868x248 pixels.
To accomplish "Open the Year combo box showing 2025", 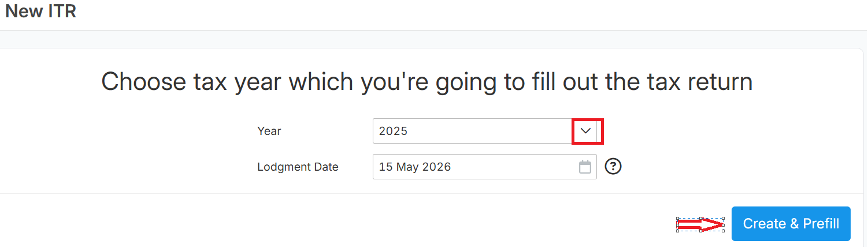I will point(485,131).
